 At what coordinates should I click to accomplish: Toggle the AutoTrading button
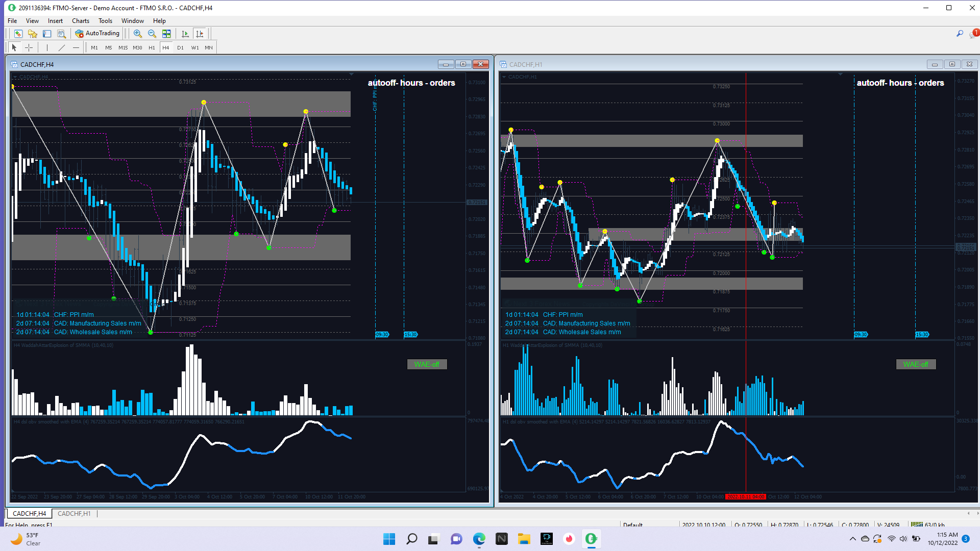coord(97,34)
